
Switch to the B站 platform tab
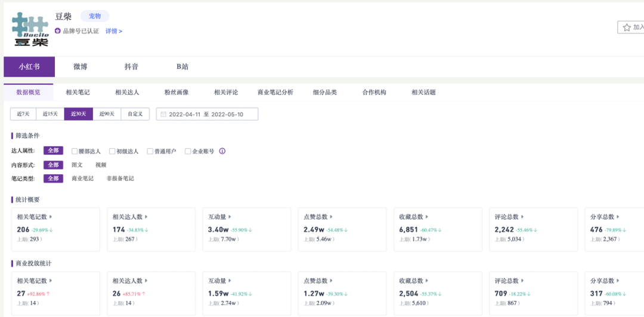pyautogui.click(x=182, y=67)
